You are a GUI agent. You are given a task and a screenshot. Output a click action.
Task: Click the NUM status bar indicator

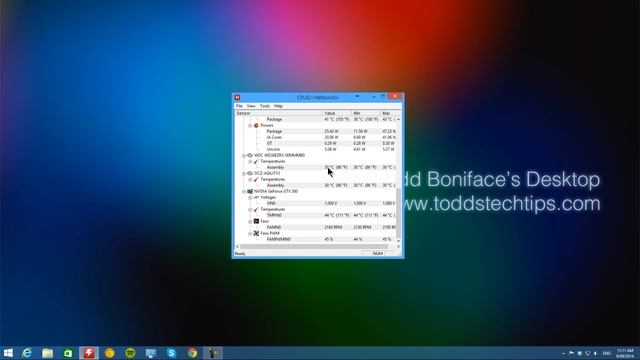point(378,254)
